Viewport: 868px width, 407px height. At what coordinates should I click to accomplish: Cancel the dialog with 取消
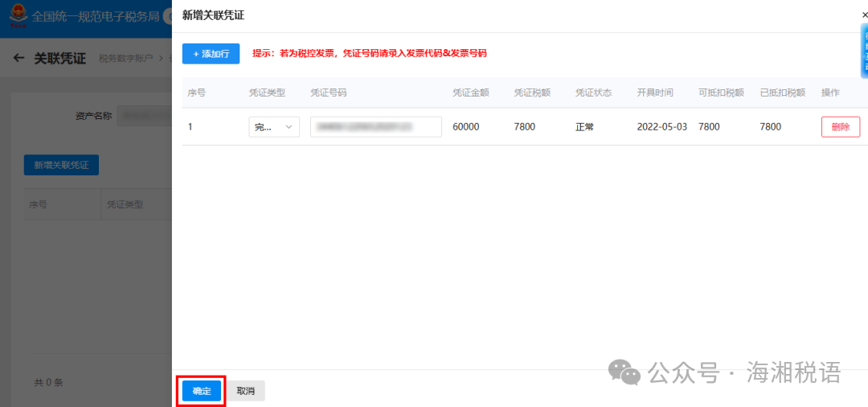(246, 391)
